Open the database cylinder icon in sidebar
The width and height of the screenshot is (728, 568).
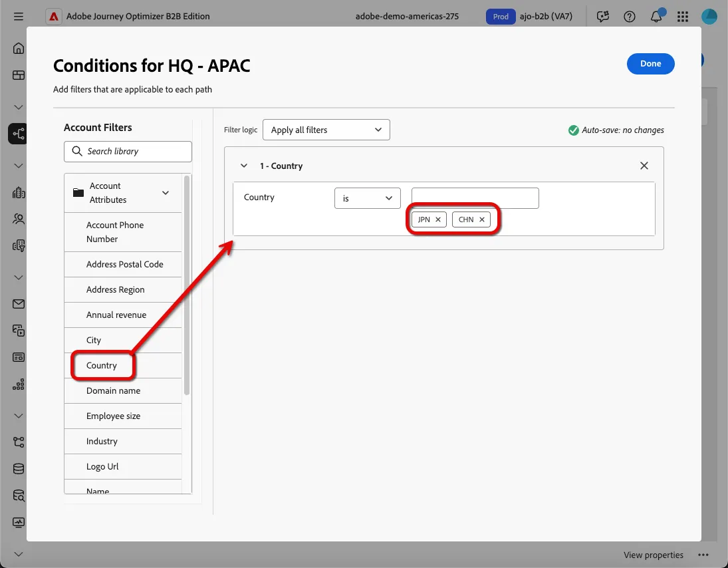19,469
